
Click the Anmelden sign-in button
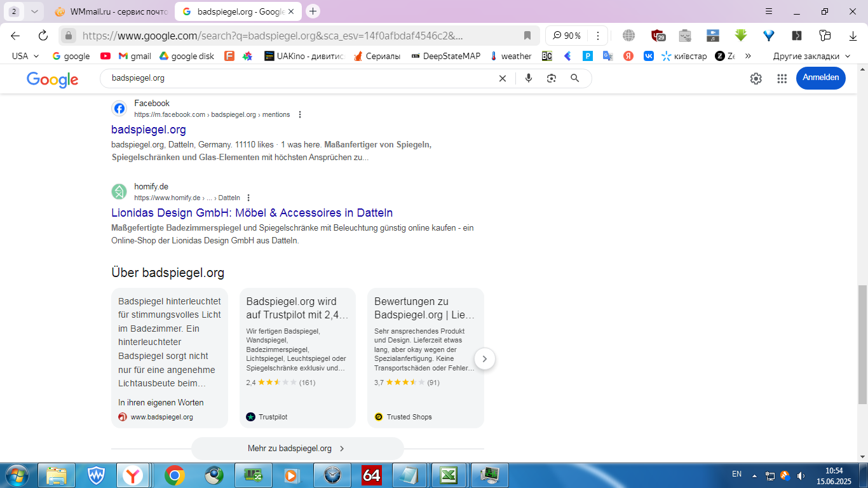[821, 78]
